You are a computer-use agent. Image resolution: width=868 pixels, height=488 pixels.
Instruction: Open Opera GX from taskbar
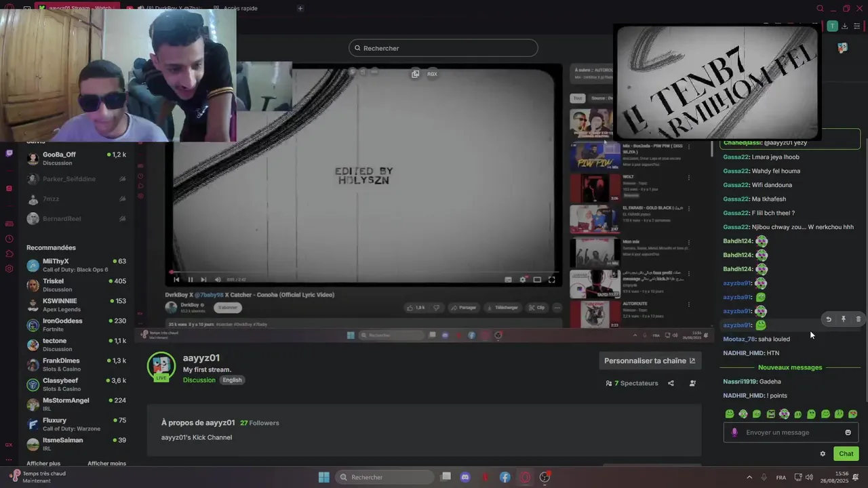[525, 477]
